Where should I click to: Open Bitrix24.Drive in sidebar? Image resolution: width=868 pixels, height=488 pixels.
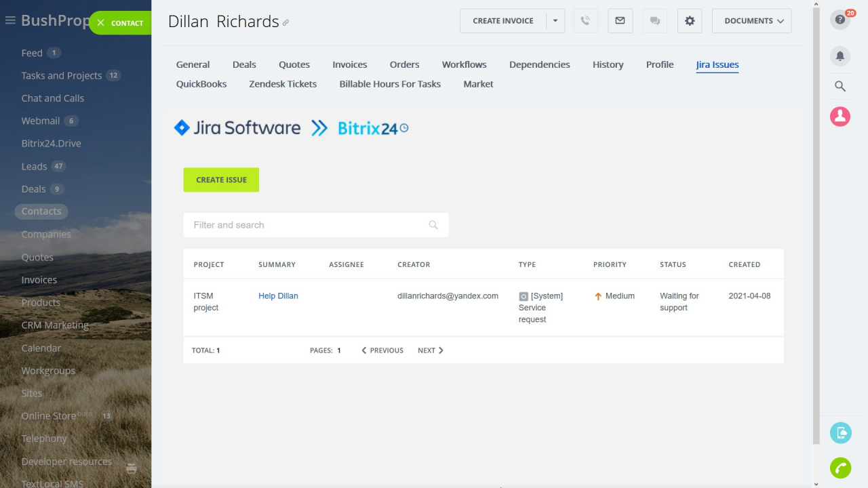point(51,144)
